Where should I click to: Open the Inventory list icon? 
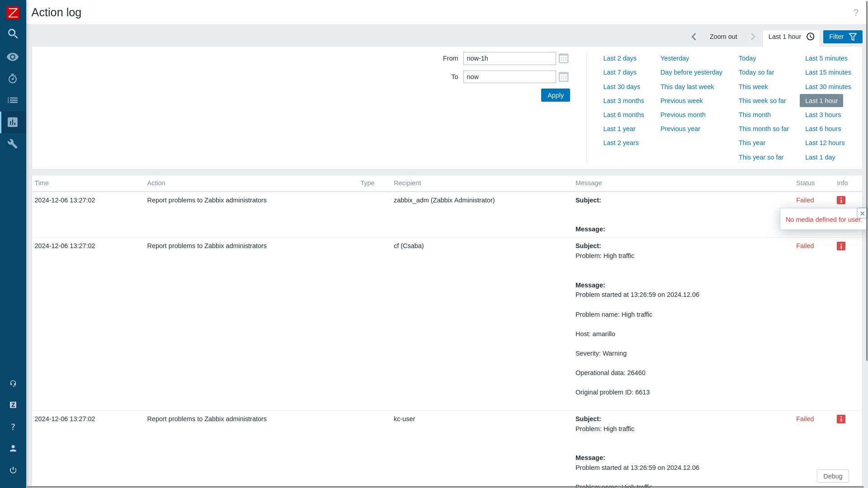coord(13,100)
